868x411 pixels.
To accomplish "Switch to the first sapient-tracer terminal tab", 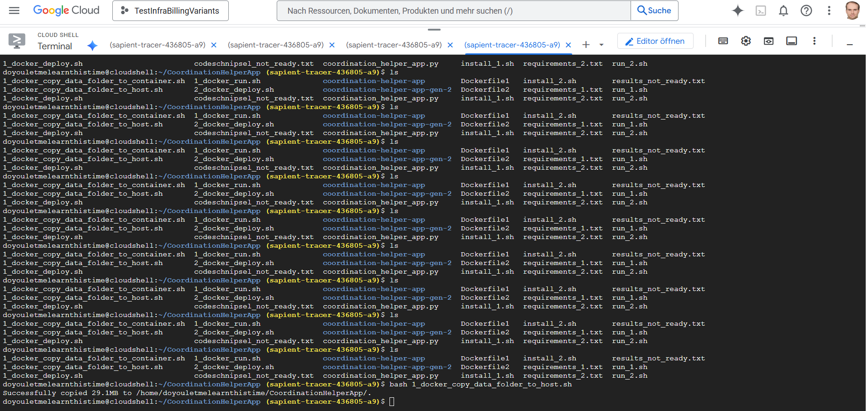I will [x=158, y=45].
